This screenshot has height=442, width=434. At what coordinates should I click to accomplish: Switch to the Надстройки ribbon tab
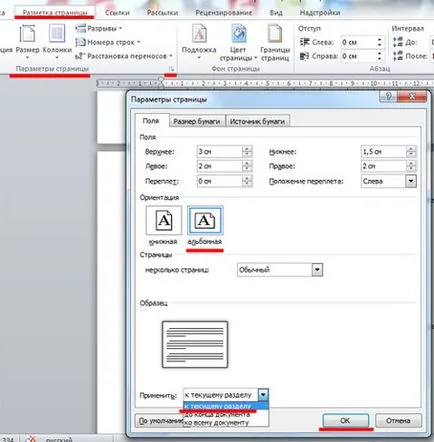(x=320, y=13)
